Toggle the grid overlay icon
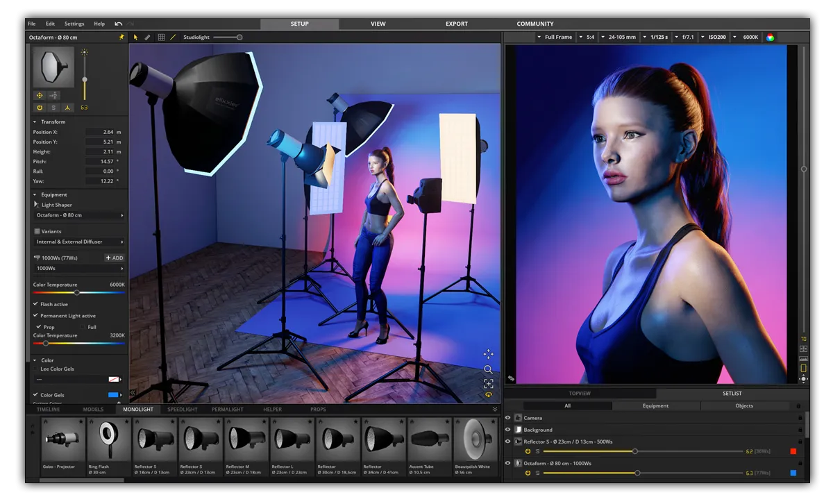 [x=163, y=37]
